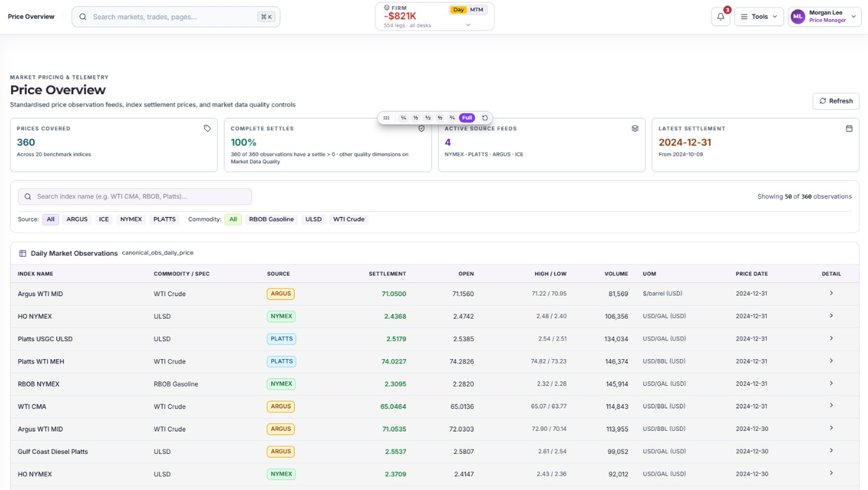Click the Refresh button
868x490 pixels.
(836, 101)
